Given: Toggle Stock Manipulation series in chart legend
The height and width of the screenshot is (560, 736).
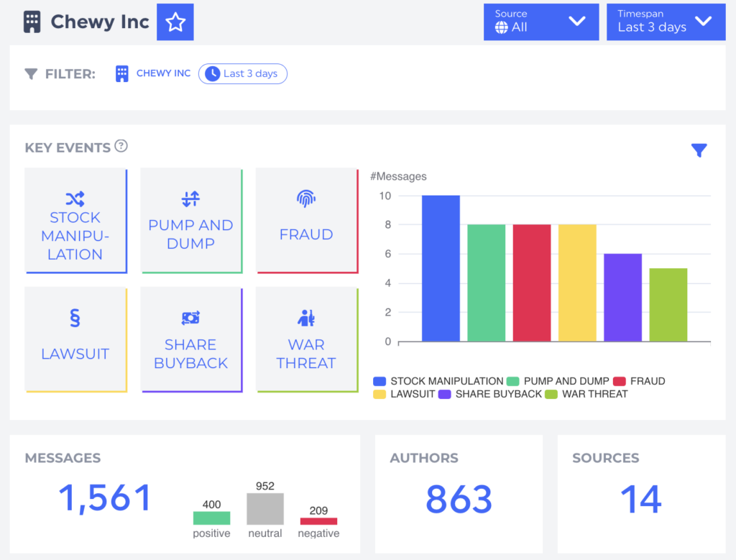Looking at the screenshot, I should click(438, 381).
